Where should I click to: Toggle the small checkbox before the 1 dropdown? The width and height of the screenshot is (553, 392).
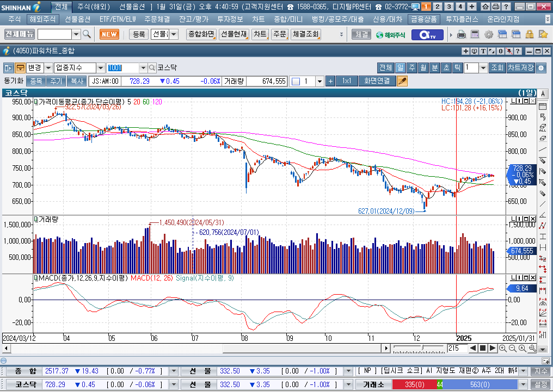click(x=296, y=82)
